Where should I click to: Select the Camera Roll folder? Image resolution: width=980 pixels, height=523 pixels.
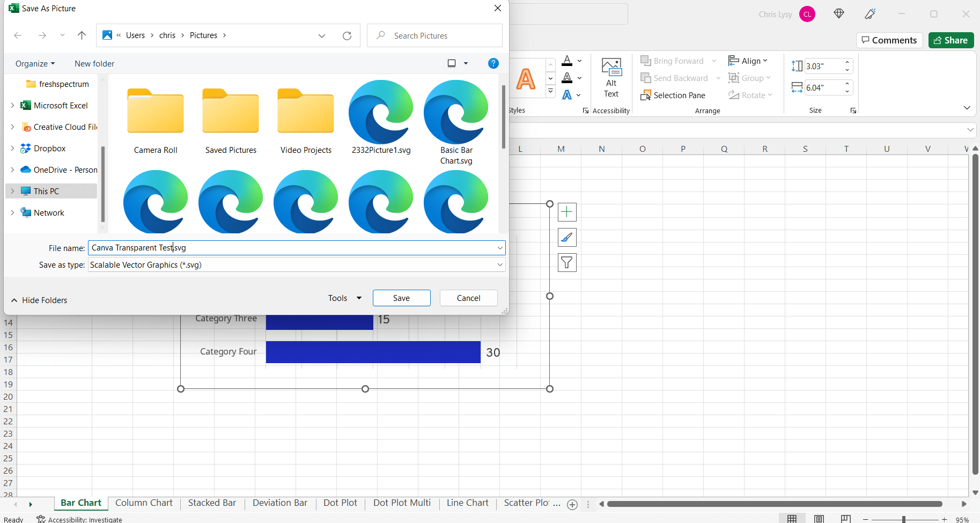[156, 118]
